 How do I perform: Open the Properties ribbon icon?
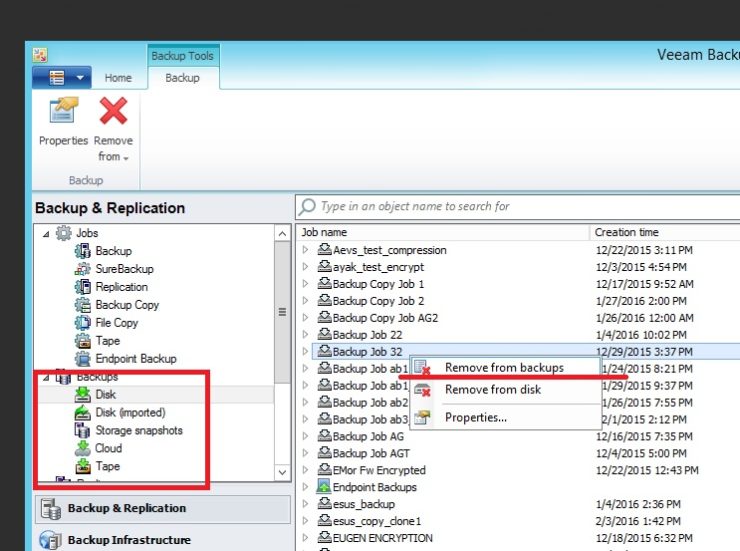click(x=63, y=110)
